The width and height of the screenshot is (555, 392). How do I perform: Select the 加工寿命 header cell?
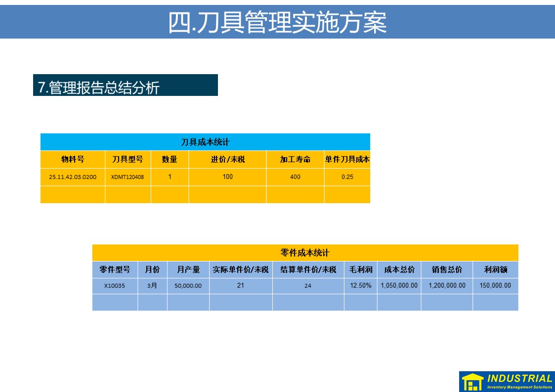(295, 160)
